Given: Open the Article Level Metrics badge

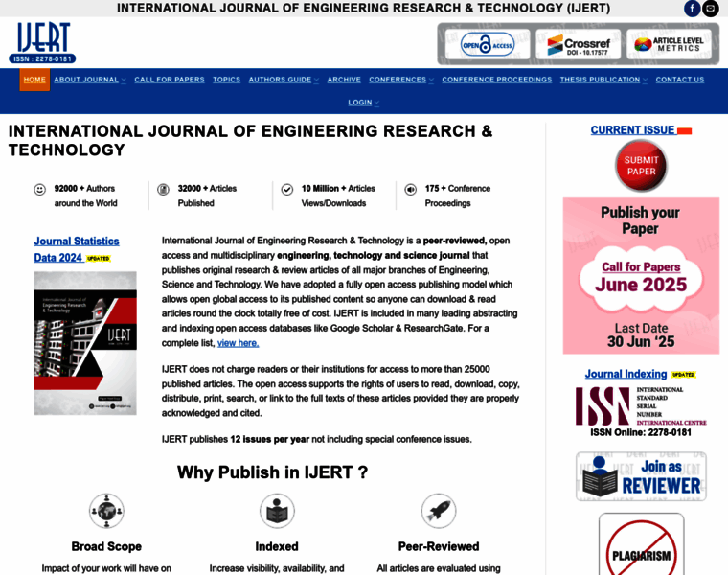Looking at the screenshot, I should click(669, 45).
